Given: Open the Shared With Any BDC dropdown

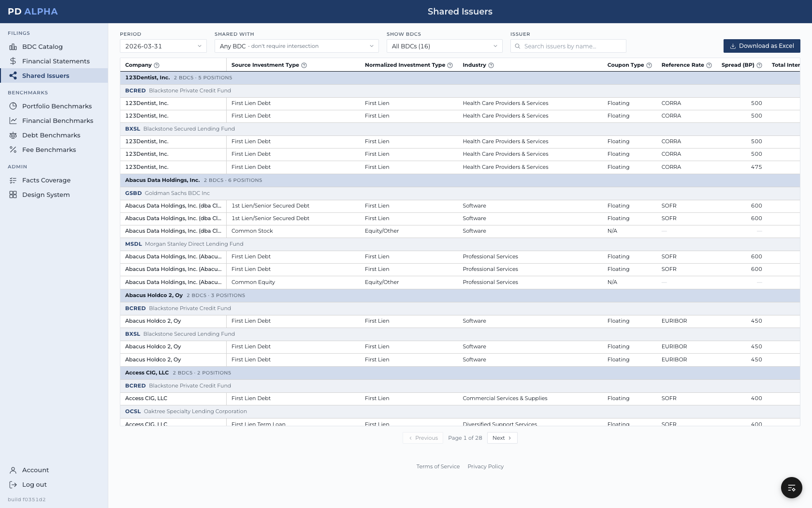Looking at the screenshot, I should 297,46.
